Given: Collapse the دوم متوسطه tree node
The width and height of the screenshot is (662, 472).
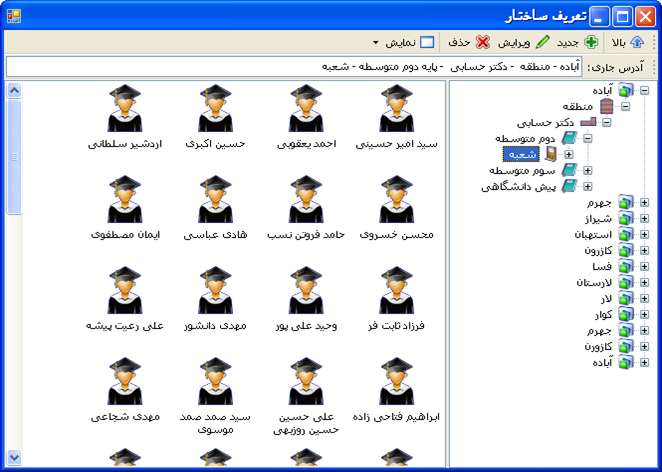Looking at the screenshot, I should coord(588,138).
